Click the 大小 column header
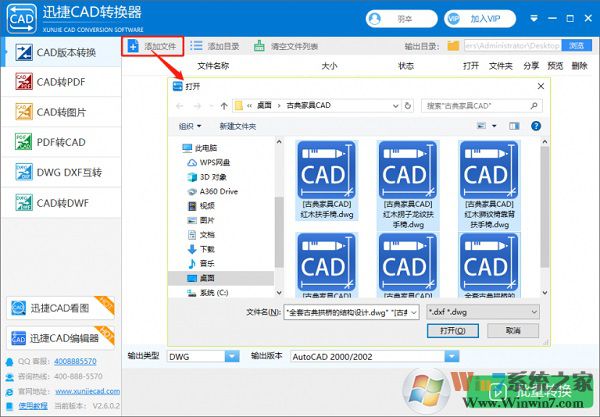 pos(329,66)
